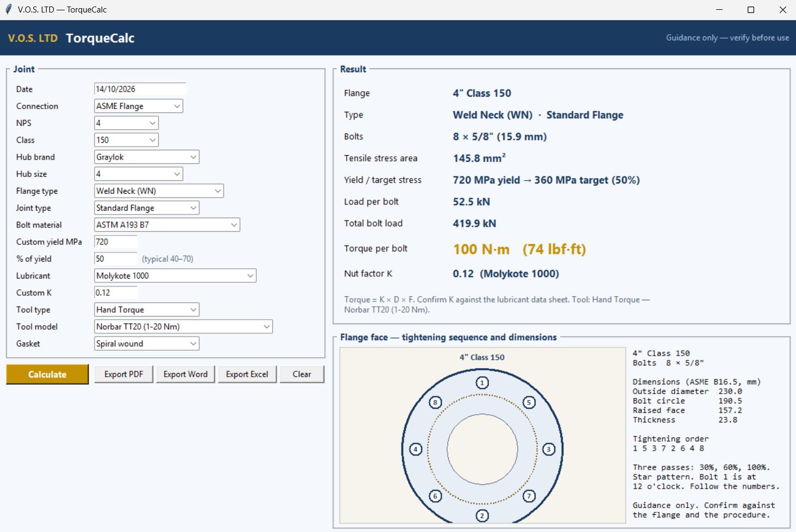The width and height of the screenshot is (796, 532).
Task: Click bolt number 2 on flange diagram
Action: tap(482, 516)
